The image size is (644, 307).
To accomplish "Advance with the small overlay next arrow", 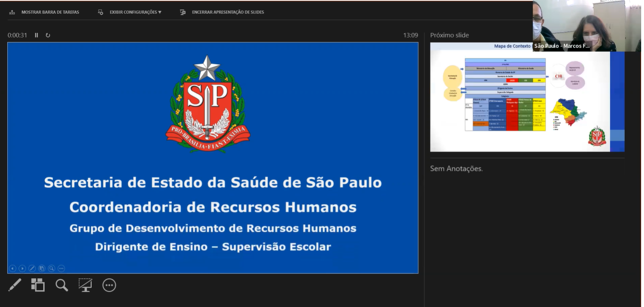I will point(22,268).
